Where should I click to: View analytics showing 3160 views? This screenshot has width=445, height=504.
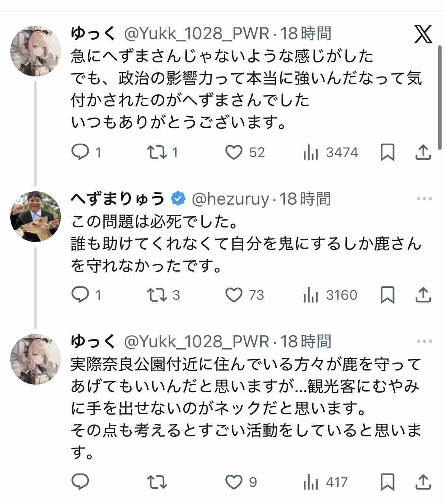(x=331, y=295)
